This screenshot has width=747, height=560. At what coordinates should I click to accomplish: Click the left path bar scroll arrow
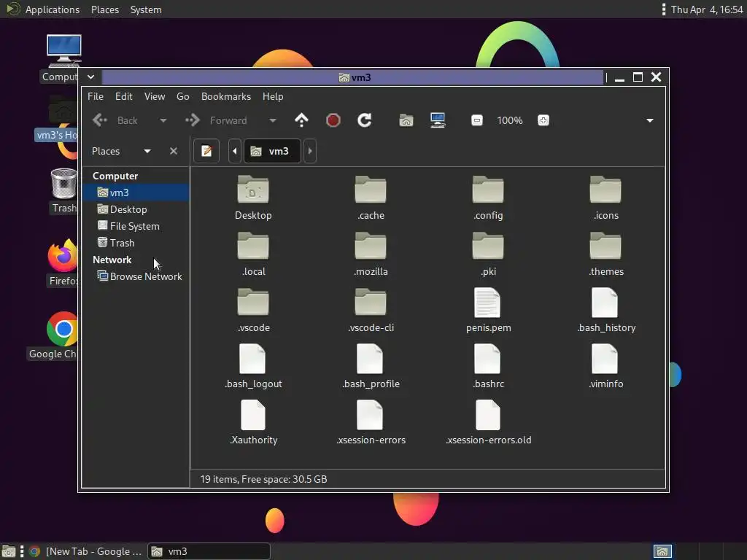tap(234, 151)
